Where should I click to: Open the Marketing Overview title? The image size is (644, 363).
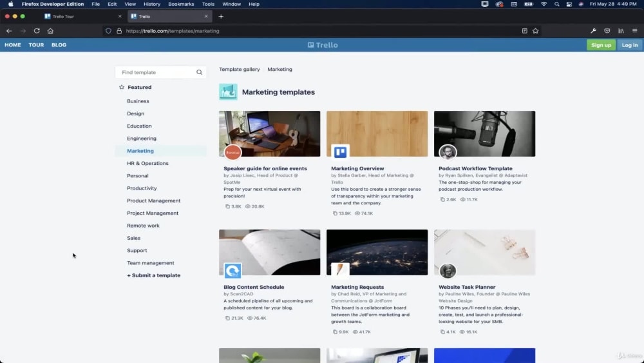tap(357, 168)
